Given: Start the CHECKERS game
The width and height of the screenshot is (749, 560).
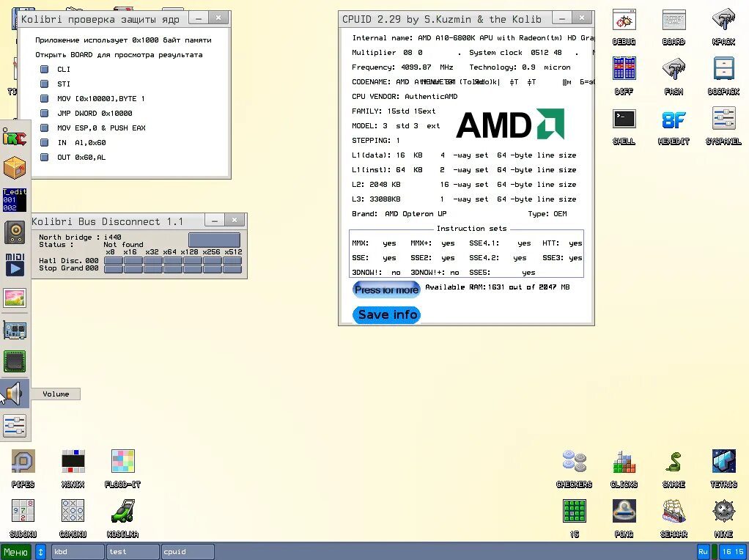Looking at the screenshot, I should point(574,462).
